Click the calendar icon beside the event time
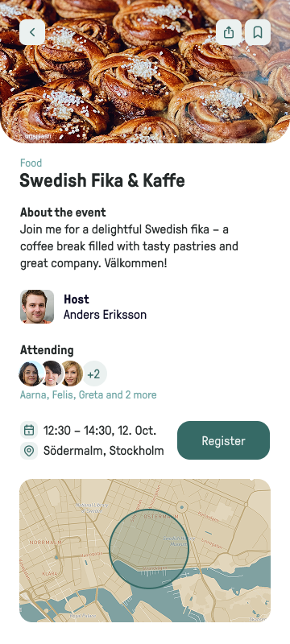The height and width of the screenshot is (644, 290). [29, 430]
